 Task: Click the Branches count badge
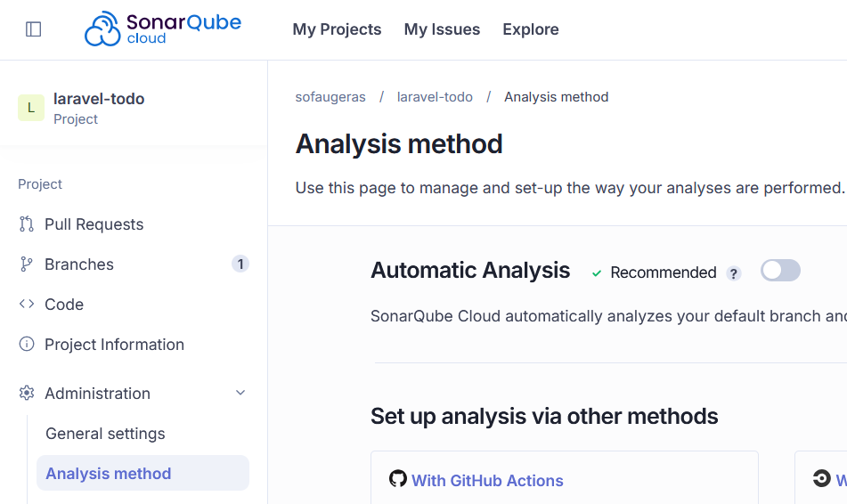[240, 264]
